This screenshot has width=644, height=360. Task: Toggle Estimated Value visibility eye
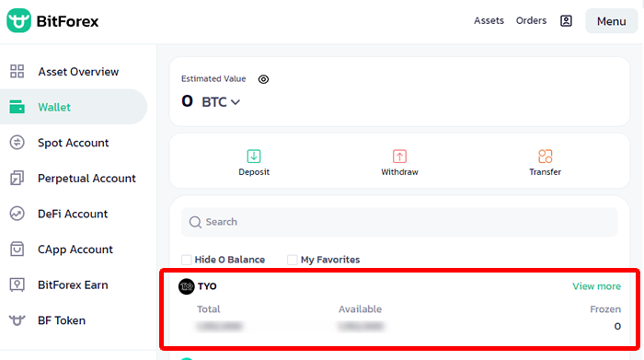[x=263, y=79]
